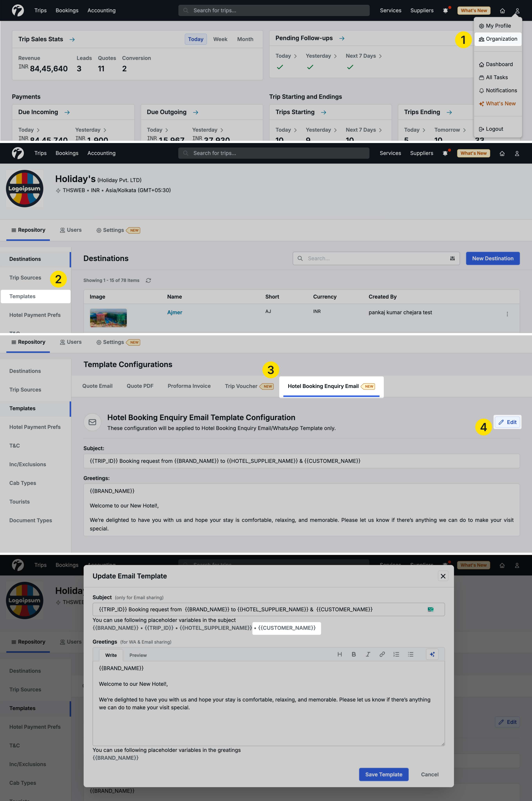532x801 pixels.
Task: Click the numbered list icon in editor
Action: point(396,654)
